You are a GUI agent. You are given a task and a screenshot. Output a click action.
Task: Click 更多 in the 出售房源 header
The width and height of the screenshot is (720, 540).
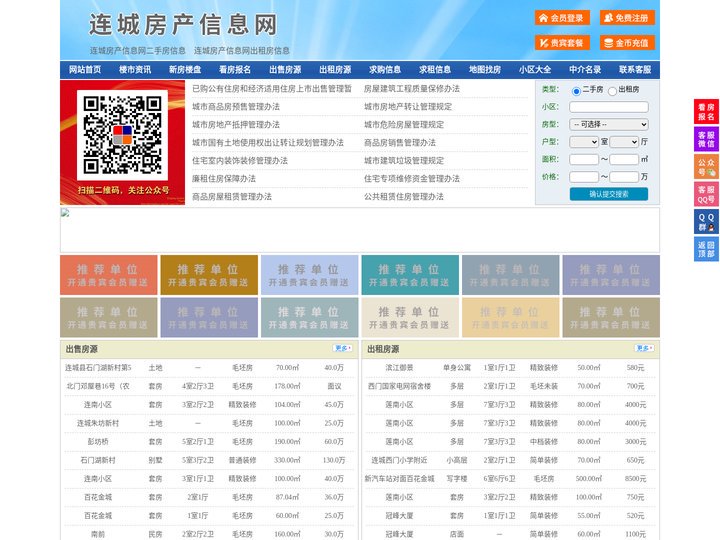[343, 349]
